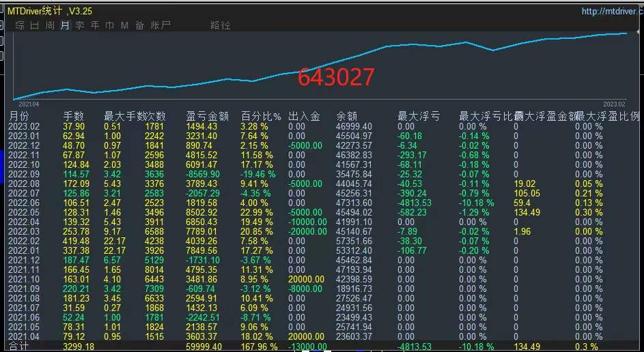Click the 盈亏金额 column header
This screenshot has height=352, width=644.
208,117
